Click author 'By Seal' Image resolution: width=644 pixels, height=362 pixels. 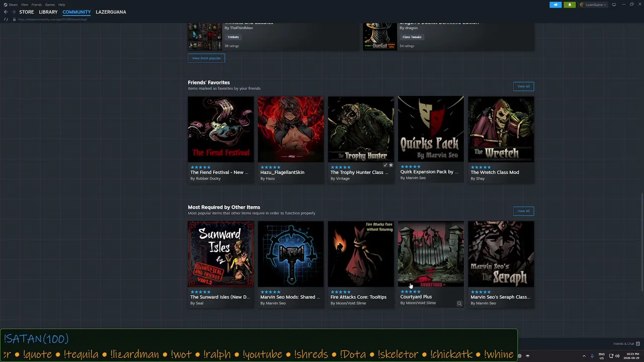click(197, 303)
